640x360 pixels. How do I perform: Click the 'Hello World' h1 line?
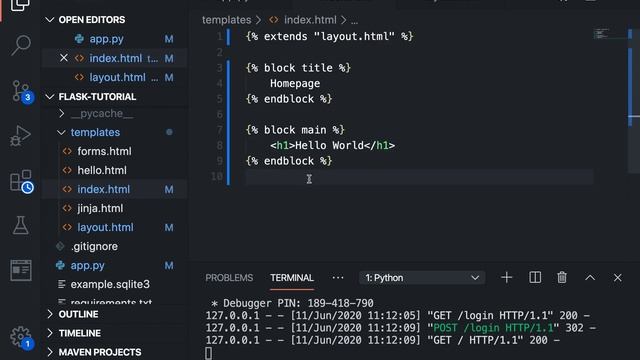pyautogui.click(x=332, y=145)
